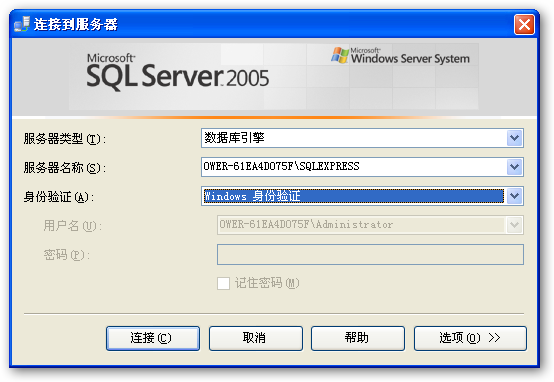
Task: Click the 密码(P) label
Action: [x=67, y=254]
